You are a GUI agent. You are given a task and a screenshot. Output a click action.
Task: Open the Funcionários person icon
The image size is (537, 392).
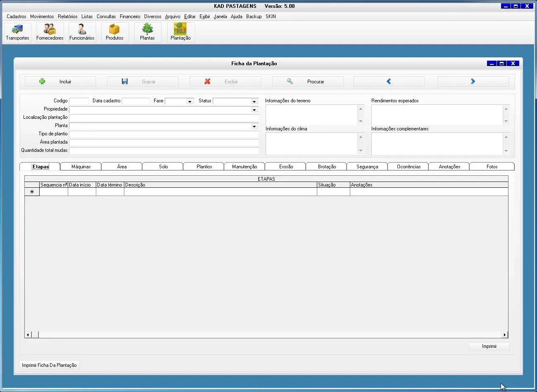pos(82,32)
